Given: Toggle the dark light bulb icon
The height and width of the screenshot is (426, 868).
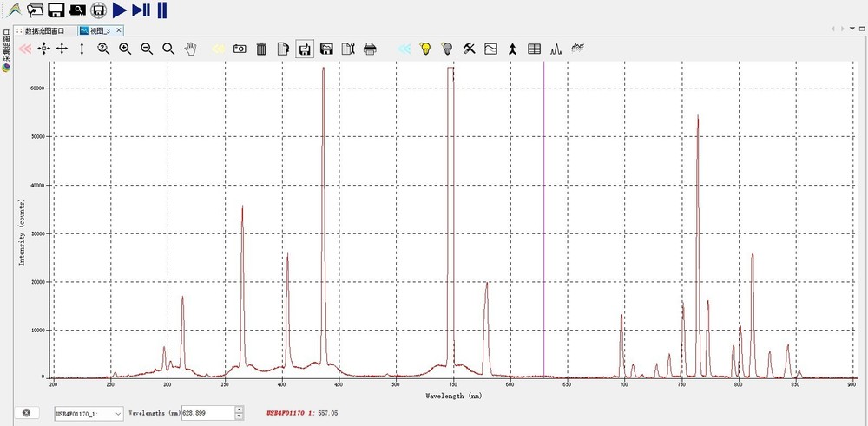Looking at the screenshot, I should [447, 49].
